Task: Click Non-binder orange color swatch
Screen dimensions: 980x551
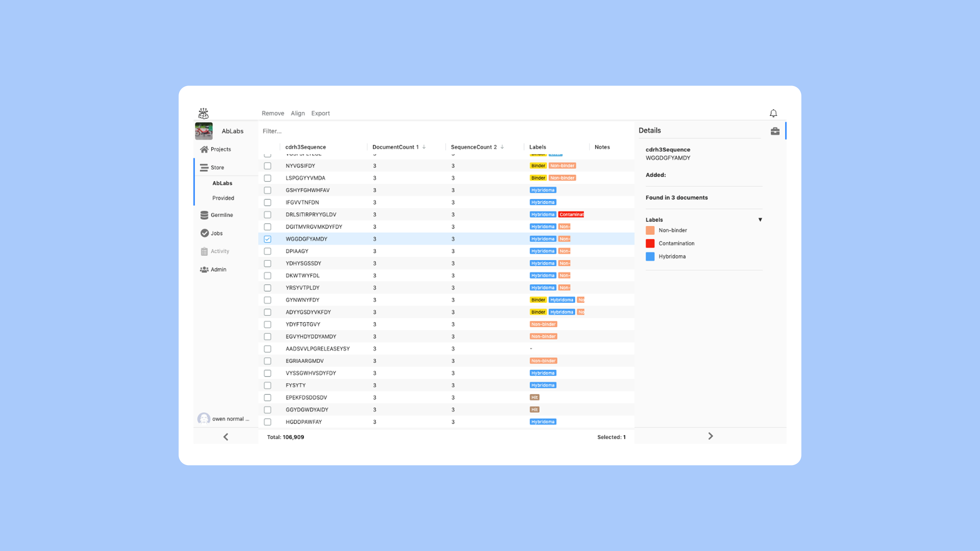Action: [x=650, y=230]
